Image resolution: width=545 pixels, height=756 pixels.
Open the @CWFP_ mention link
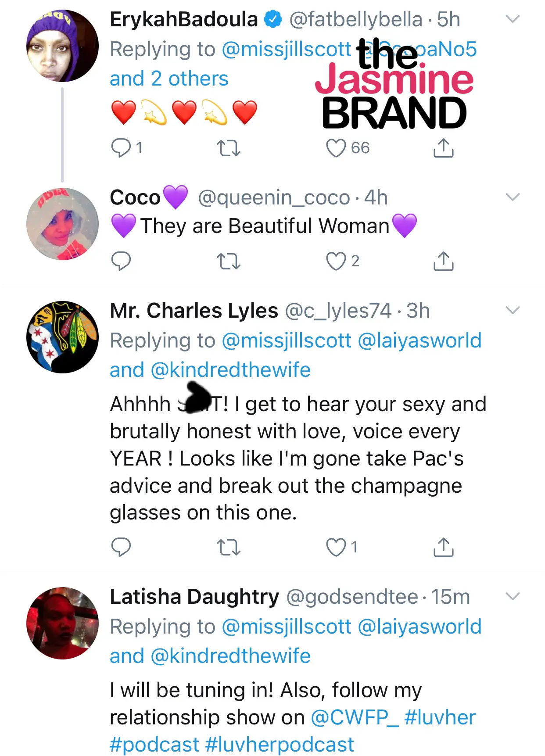[355, 718]
